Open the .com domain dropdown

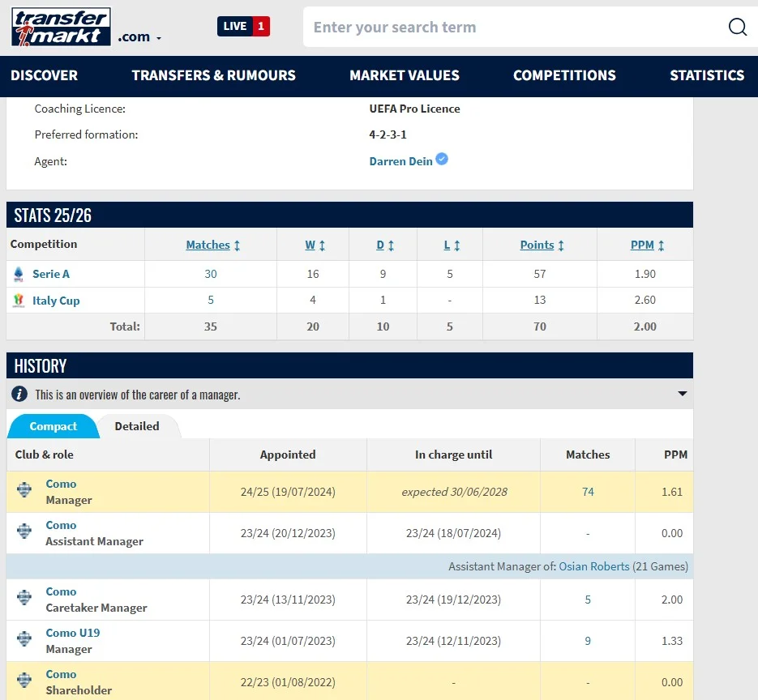point(139,37)
